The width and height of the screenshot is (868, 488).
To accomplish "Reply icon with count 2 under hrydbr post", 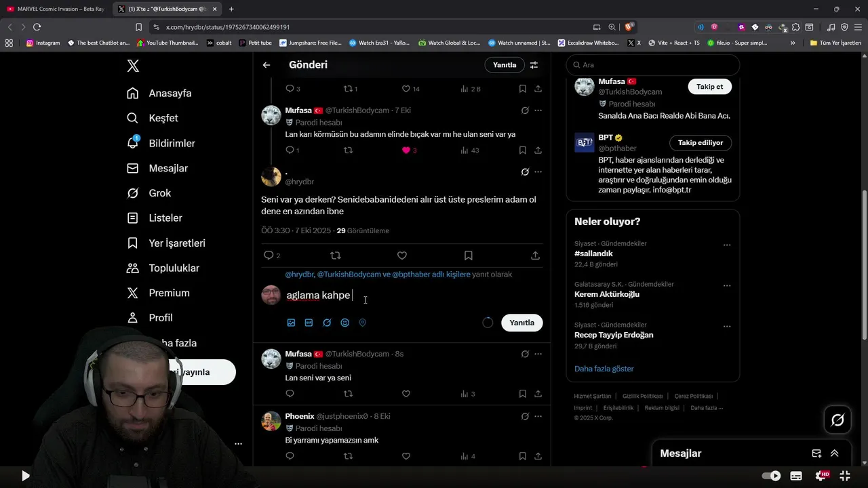I will pyautogui.click(x=271, y=256).
